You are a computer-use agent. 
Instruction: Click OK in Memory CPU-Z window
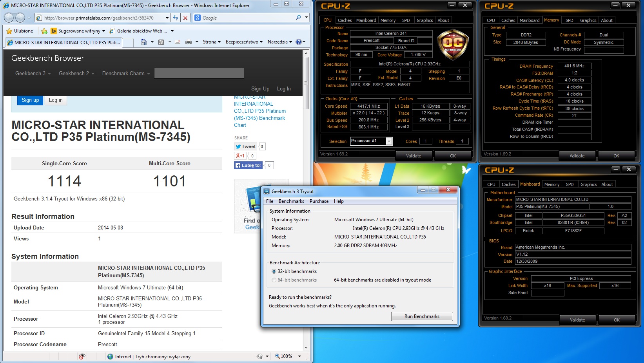coord(616,156)
